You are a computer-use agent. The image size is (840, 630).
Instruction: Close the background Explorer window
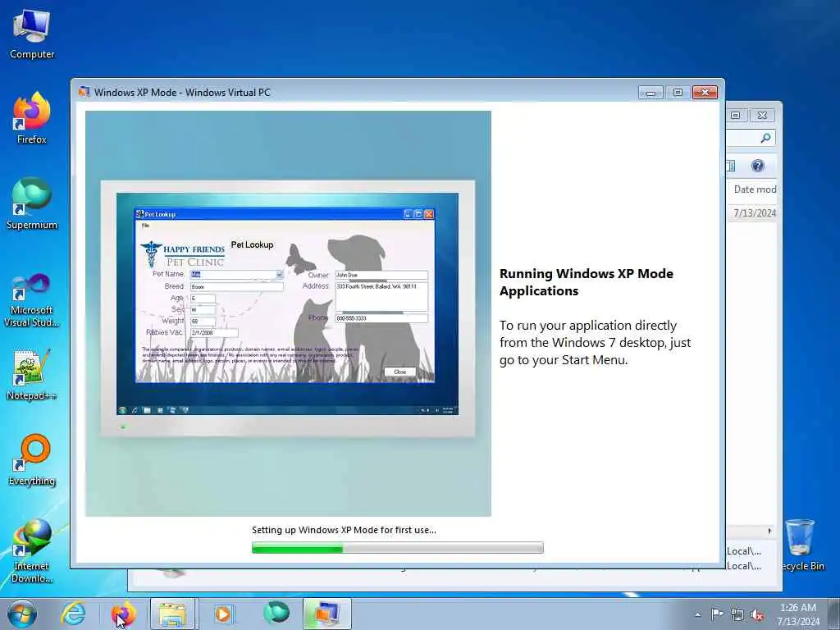762,115
